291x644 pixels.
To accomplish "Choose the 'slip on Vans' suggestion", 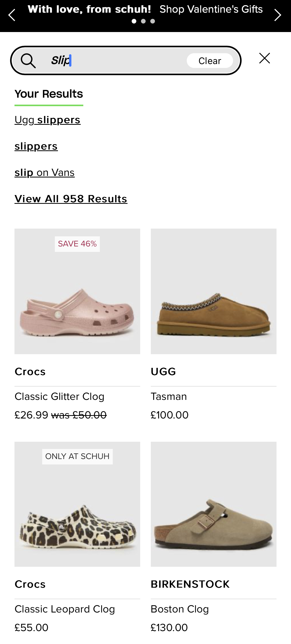I will click(x=44, y=173).
